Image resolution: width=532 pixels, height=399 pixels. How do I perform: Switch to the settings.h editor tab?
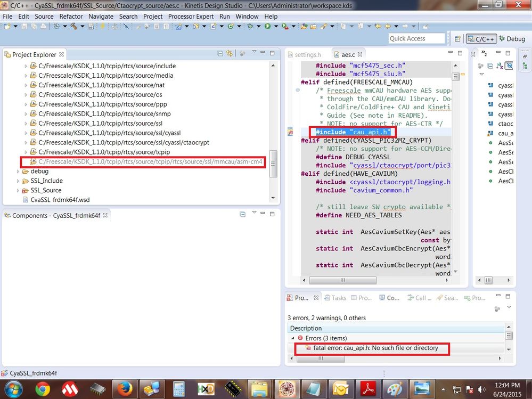pyautogui.click(x=304, y=55)
